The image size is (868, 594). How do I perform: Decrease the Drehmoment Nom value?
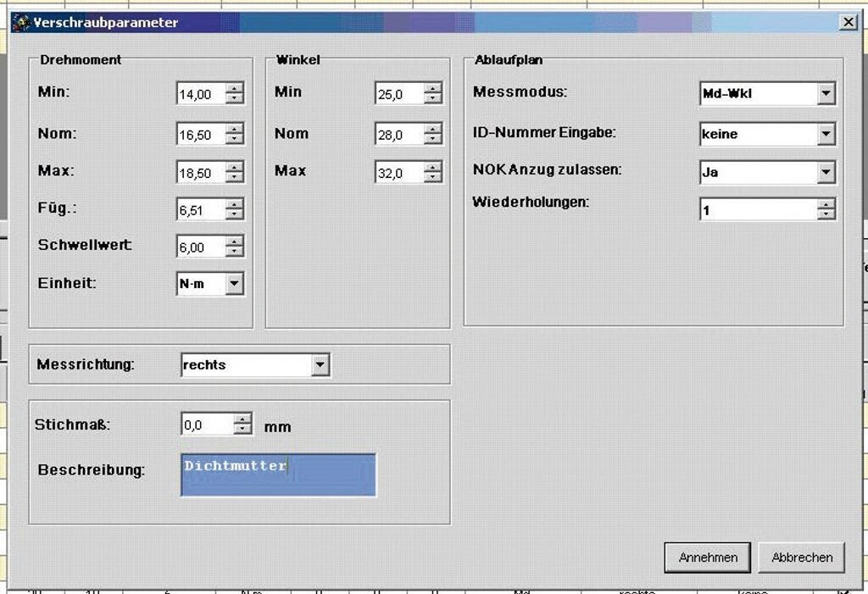[235, 139]
